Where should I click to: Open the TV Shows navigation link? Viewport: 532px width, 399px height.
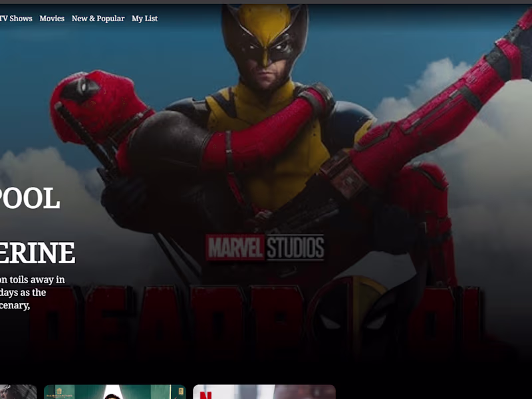tap(16, 19)
